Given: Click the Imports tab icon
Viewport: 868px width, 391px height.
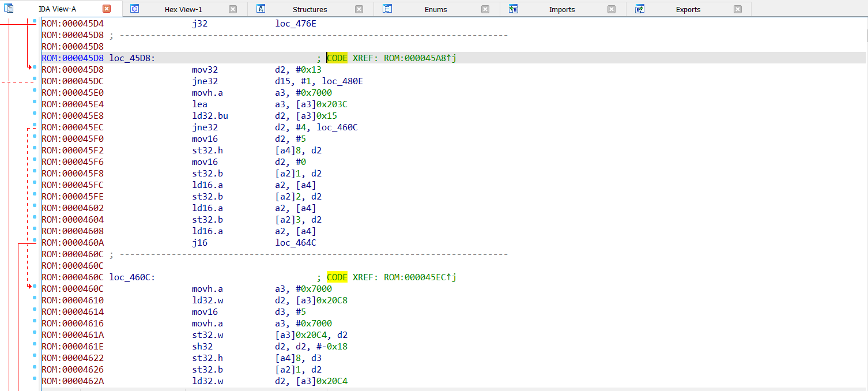Looking at the screenshot, I should coord(514,9).
